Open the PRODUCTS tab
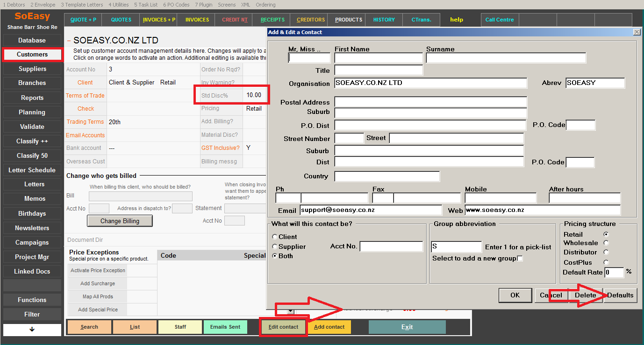 (x=349, y=20)
